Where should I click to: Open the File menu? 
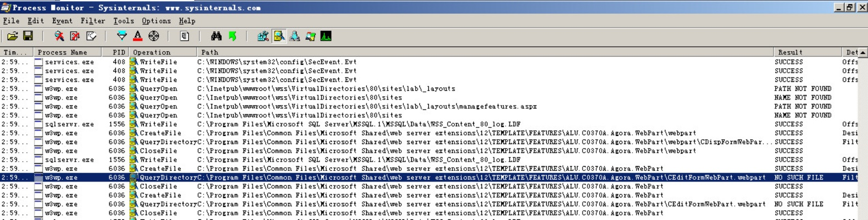click(x=11, y=21)
